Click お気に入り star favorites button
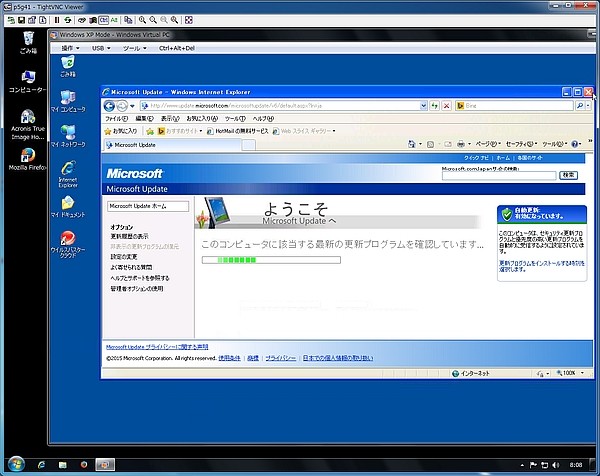 (121, 131)
